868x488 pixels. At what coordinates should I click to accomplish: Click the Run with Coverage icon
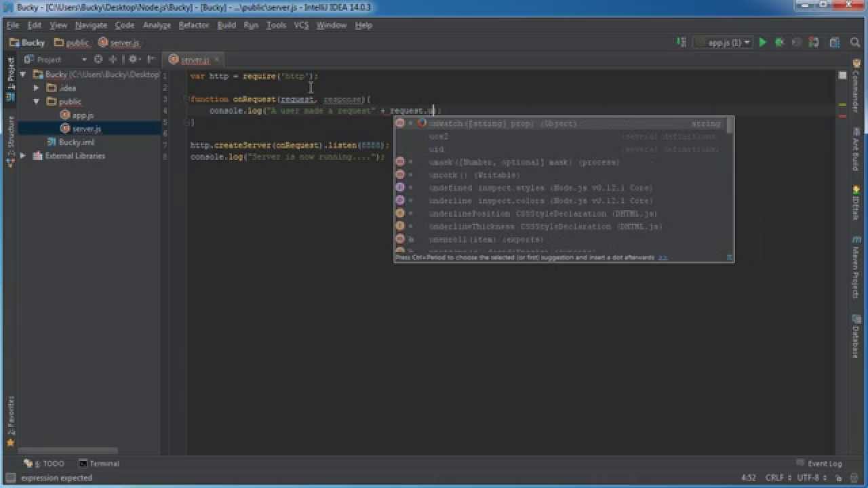pos(796,42)
